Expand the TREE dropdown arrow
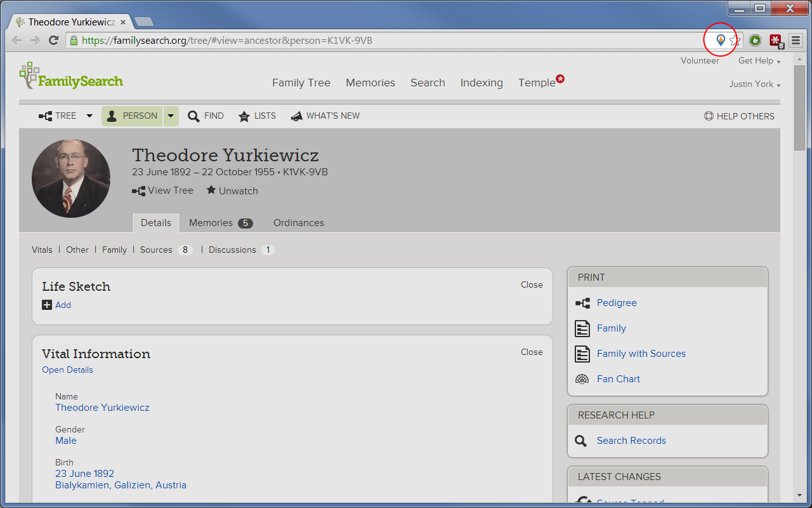Image resolution: width=812 pixels, height=508 pixels. (x=89, y=116)
